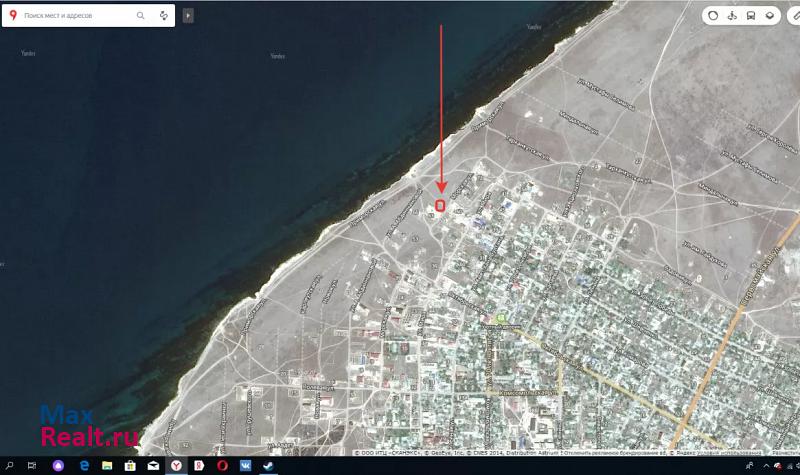Open the map layers type selector
This screenshot has height=475, width=800.
click(769, 16)
